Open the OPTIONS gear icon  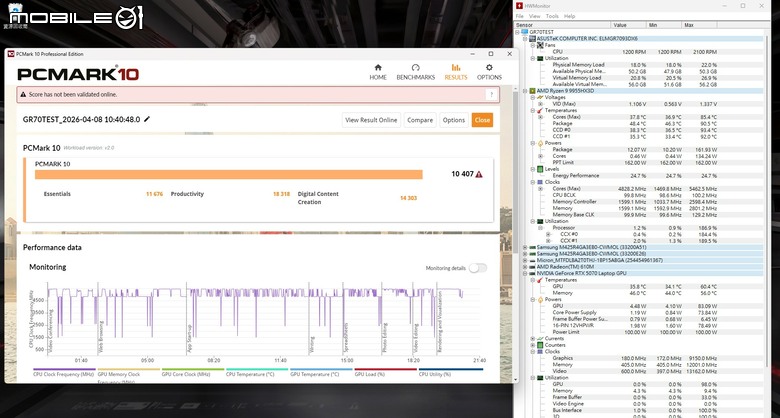point(489,68)
